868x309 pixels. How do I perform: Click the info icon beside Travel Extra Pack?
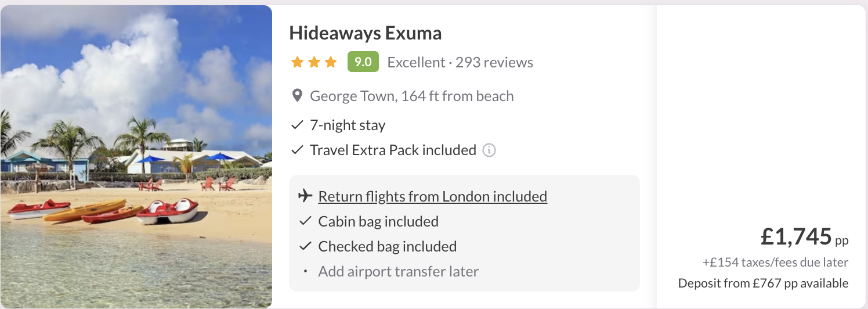[x=489, y=150]
